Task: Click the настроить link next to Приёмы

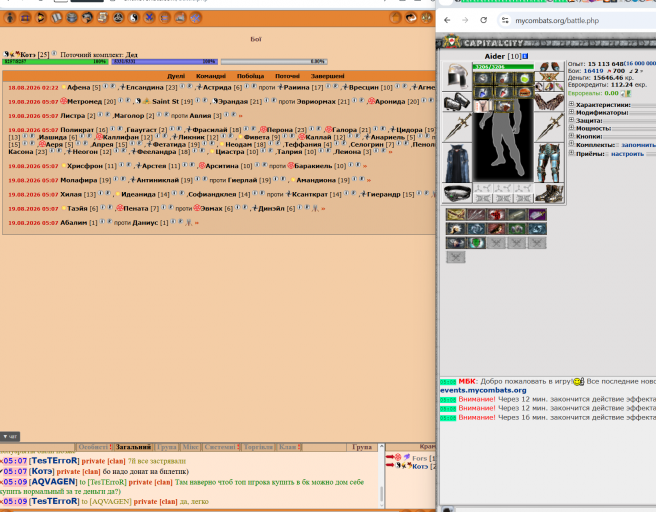Action: pos(627,154)
